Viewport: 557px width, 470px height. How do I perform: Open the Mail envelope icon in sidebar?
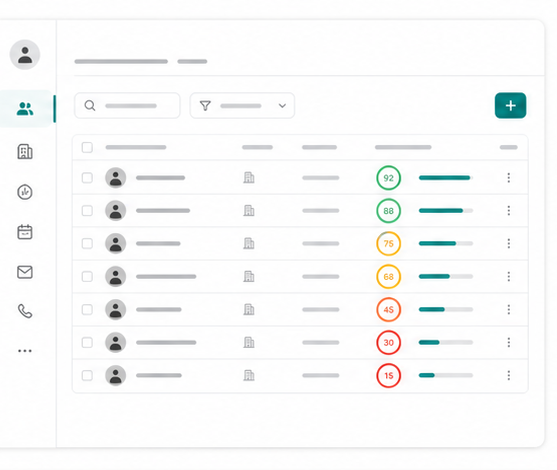(x=25, y=272)
